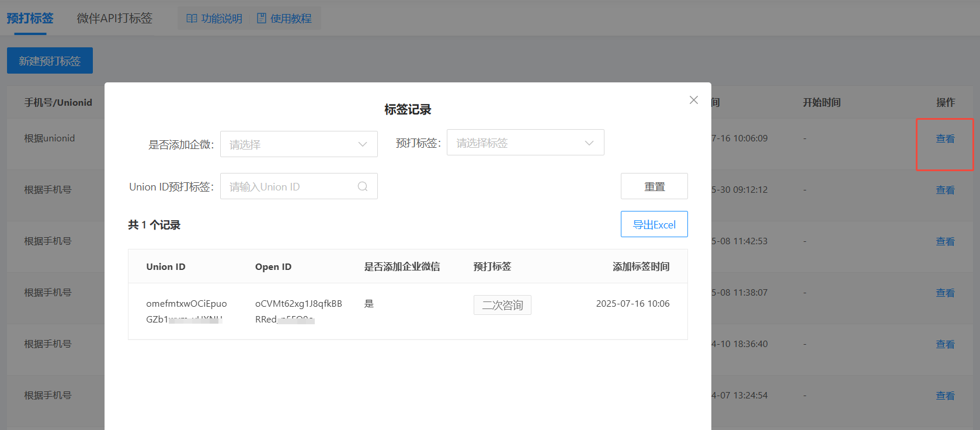The height and width of the screenshot is (430, 980).
Task: Click Union ID value omefmtxwOCiEpuo
Action: 186,303
